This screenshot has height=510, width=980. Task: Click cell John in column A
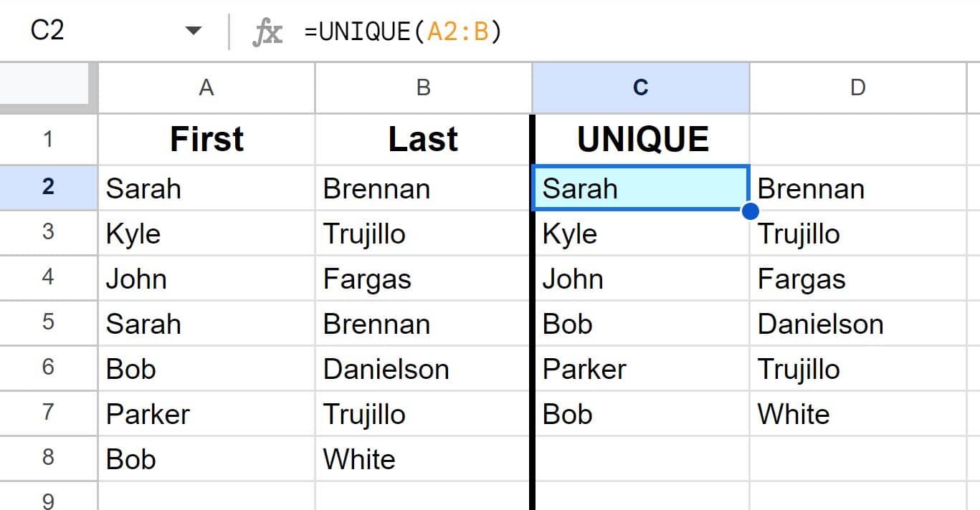click(x=206, y=278)
